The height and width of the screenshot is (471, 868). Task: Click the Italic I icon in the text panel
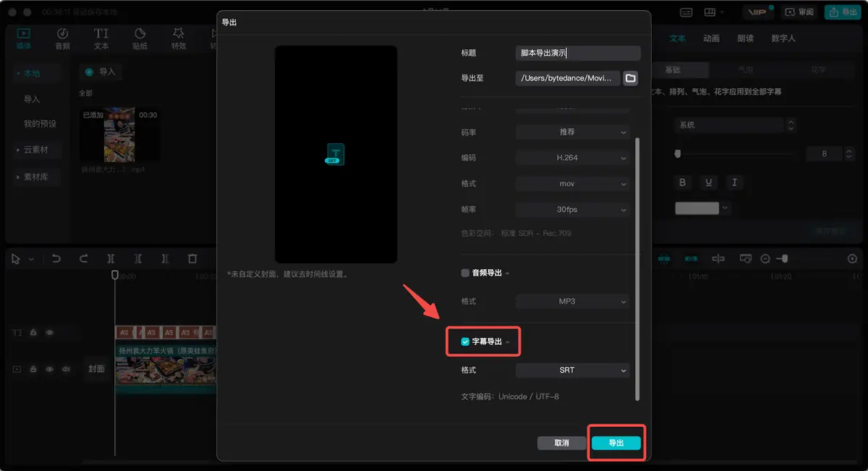(734, 182)
